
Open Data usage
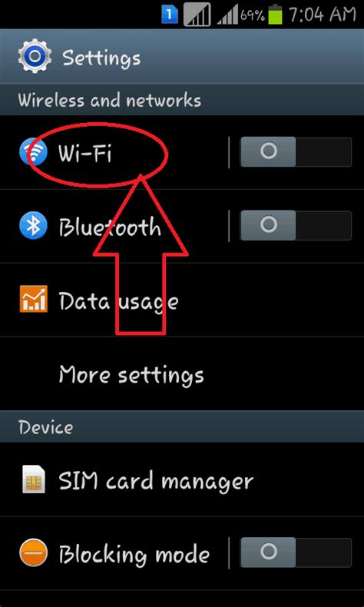coord(182,300)
